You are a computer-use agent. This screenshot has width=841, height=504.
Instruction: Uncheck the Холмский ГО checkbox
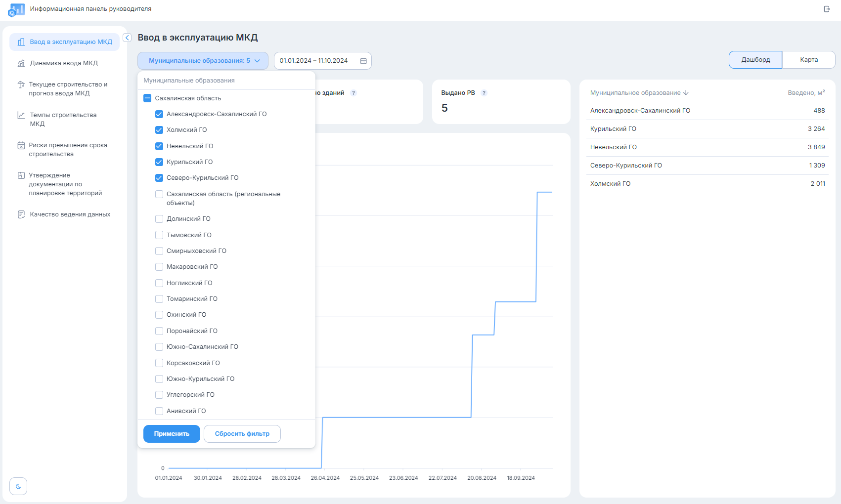pos(159,130)
